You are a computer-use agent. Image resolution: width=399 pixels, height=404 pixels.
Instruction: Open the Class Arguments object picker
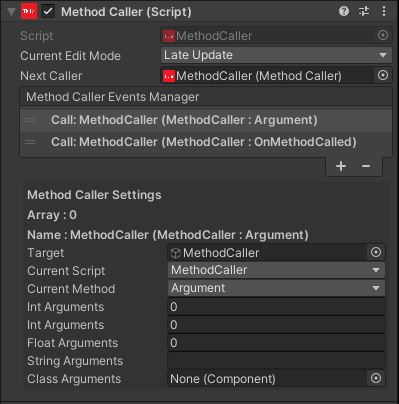tap(376, 378)
